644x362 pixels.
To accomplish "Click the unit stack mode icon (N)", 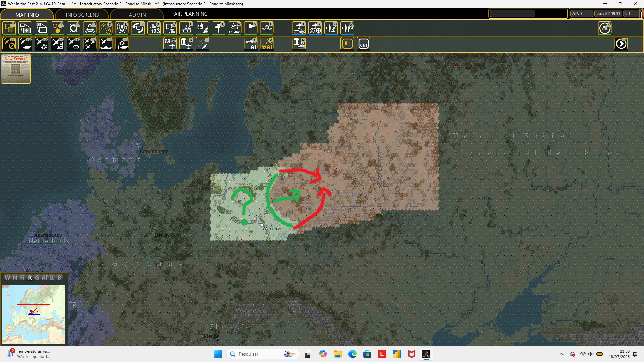I will click(x=170, y=28).
